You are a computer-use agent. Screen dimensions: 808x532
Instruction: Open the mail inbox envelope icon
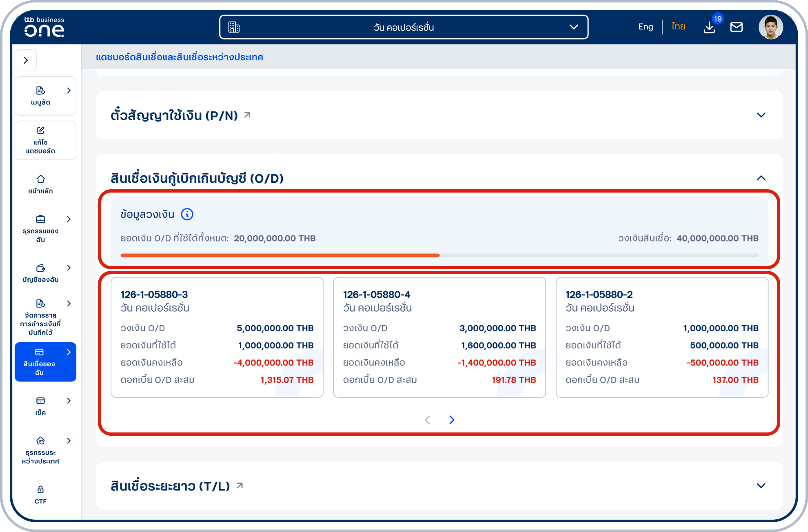tap(736, 27)
